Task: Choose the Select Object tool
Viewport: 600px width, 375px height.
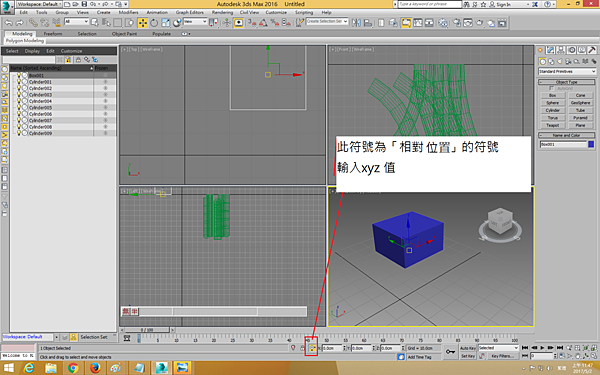Action: (x=95, y=23)
